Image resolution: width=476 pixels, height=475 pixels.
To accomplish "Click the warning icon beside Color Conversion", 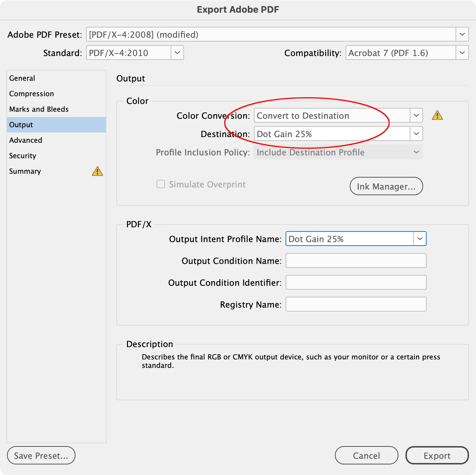I will point(437,115).
